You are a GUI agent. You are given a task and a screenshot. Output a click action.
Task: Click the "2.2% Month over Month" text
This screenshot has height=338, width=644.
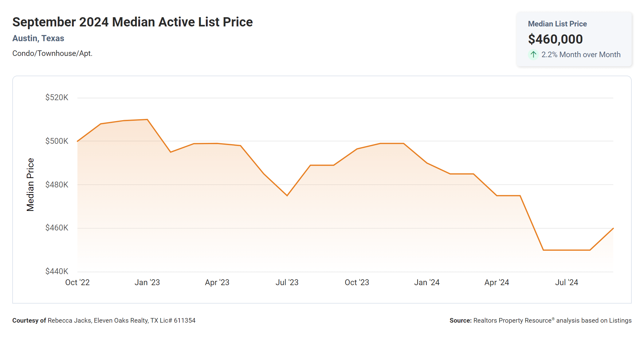coord(581,55)
